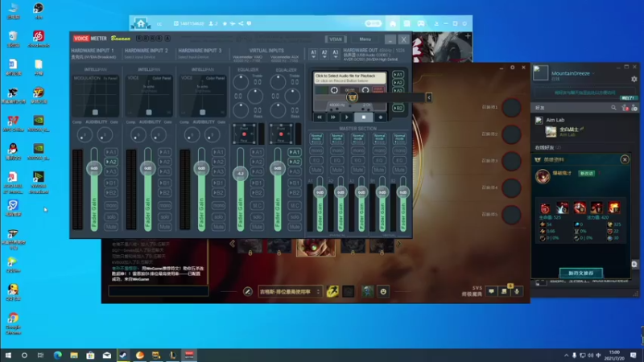Open the rune page dropdown

(290, 291)
